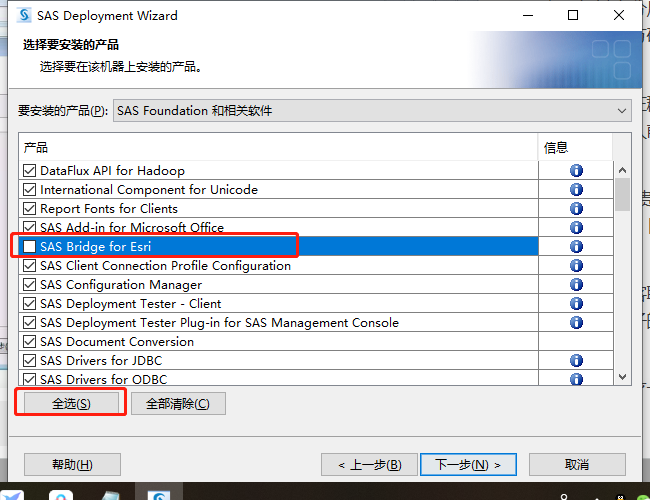Open info for DataFlux API for Hadoop
Image resolution: width=650 pixels, height=500 pixels.
(x=576, y=170)
